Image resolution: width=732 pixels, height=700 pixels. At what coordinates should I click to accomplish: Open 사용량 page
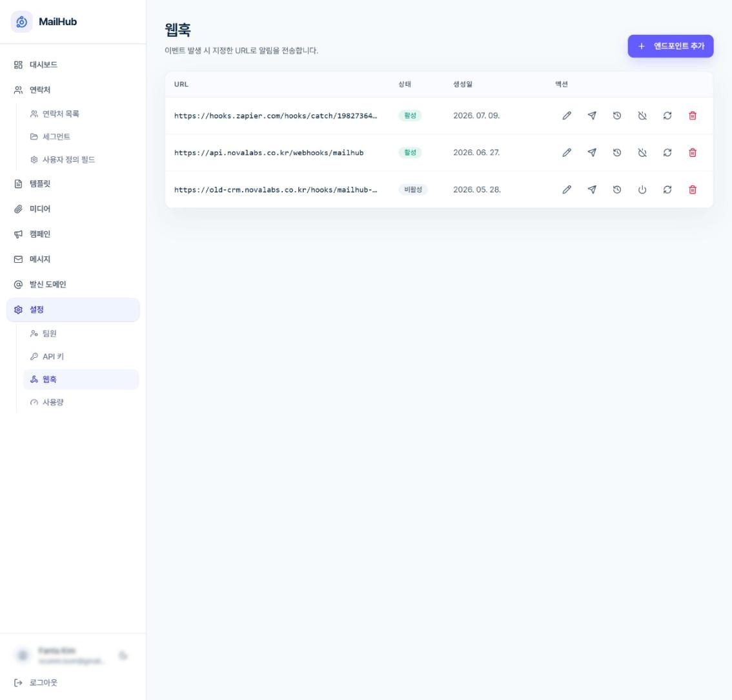click(81, 402)
